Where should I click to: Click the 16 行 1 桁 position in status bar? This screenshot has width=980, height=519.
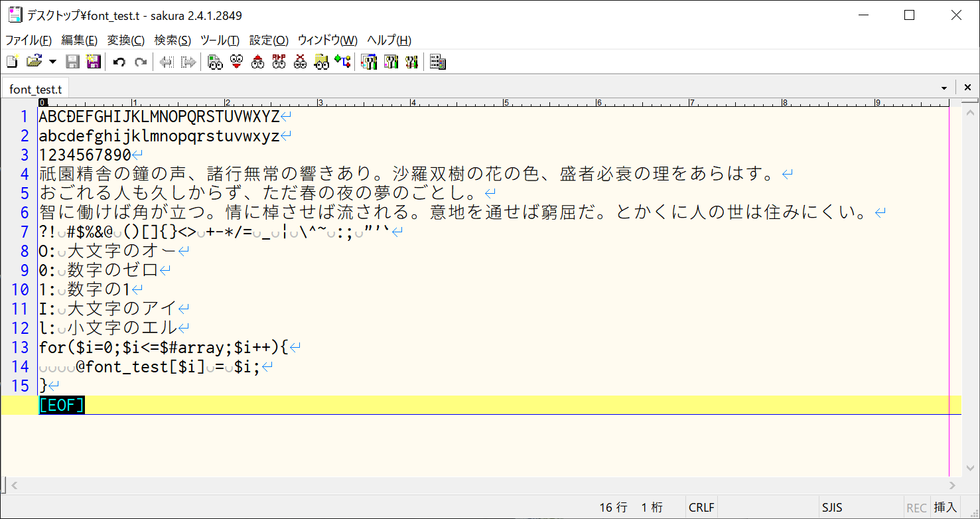coord(631,508)
